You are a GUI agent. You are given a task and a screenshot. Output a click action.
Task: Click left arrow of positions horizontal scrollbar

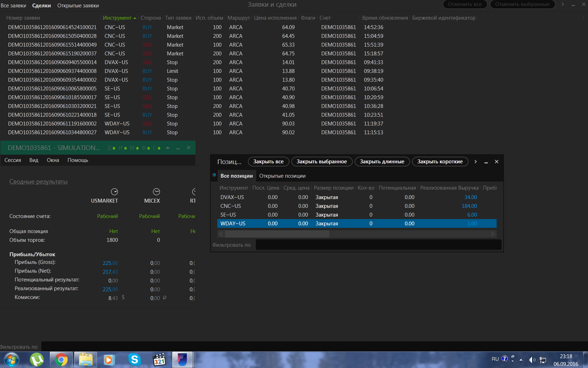pyautogui.click(x=221, y=234)
